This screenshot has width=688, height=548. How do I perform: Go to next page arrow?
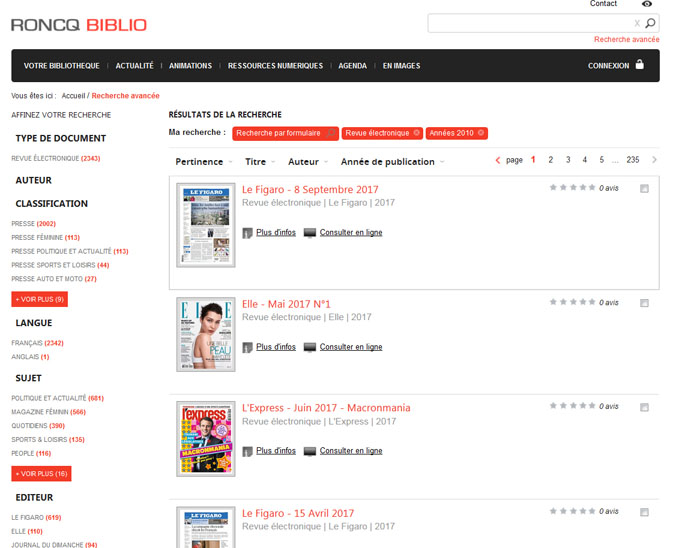click(654, 160)
